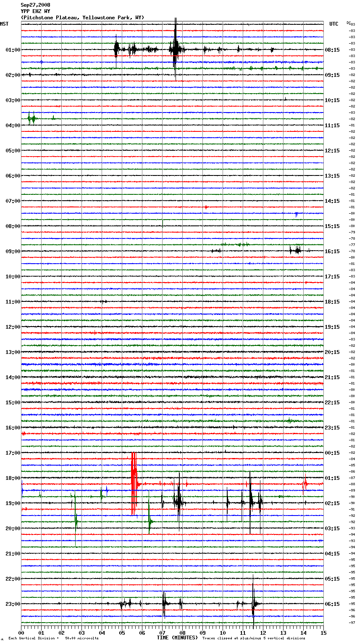Click the 05:15 UTC time label

332,579
